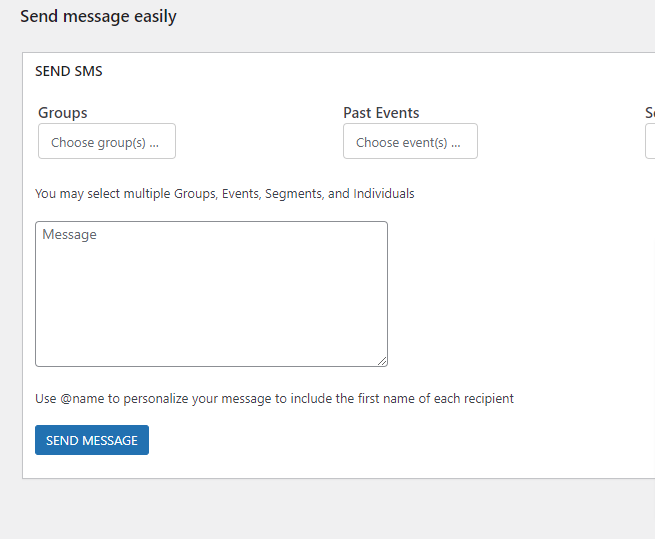
Task: Click the SEND MESSAGE button
Action: pos(92,440)
